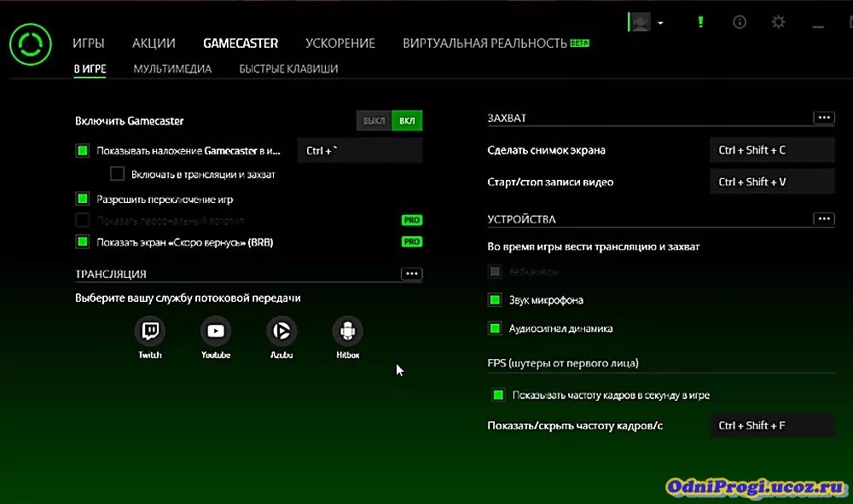This screenshot has height=504, width=853.
Task: Click the PRO badge beside BRB screen
Action: pyautogui.click(x=412, y=241)
